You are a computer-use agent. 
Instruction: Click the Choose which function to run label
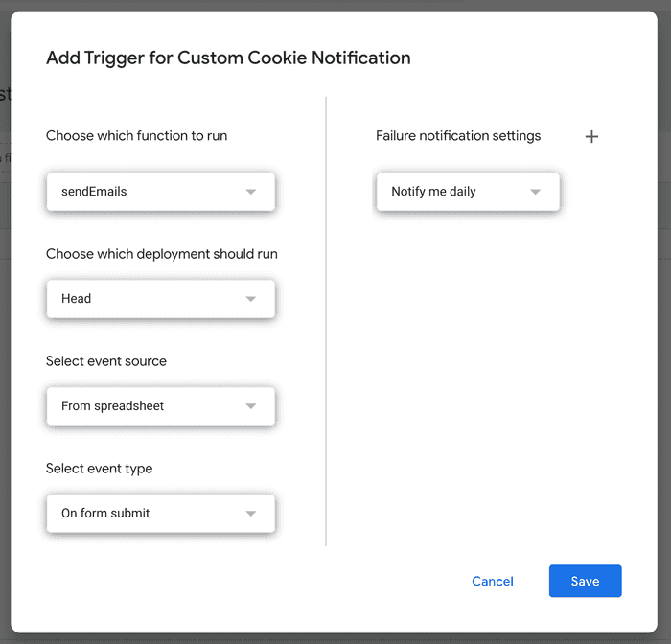[136, 136]
